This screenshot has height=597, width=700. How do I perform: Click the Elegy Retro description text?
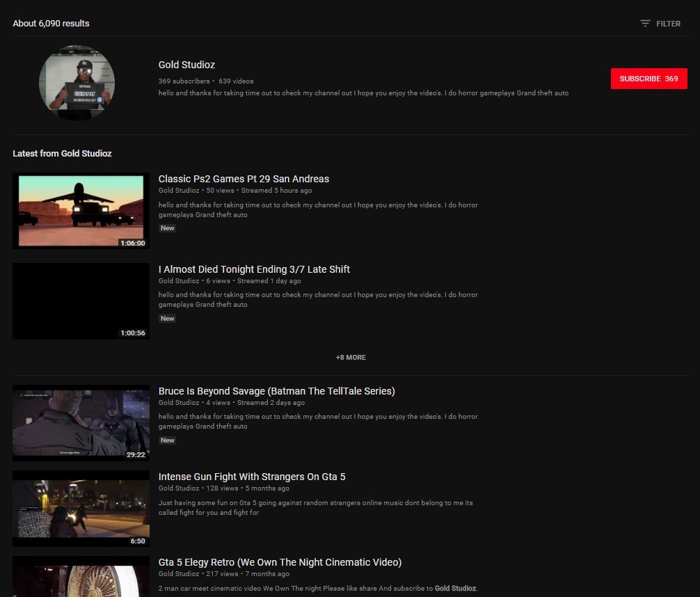coord(318,589)
